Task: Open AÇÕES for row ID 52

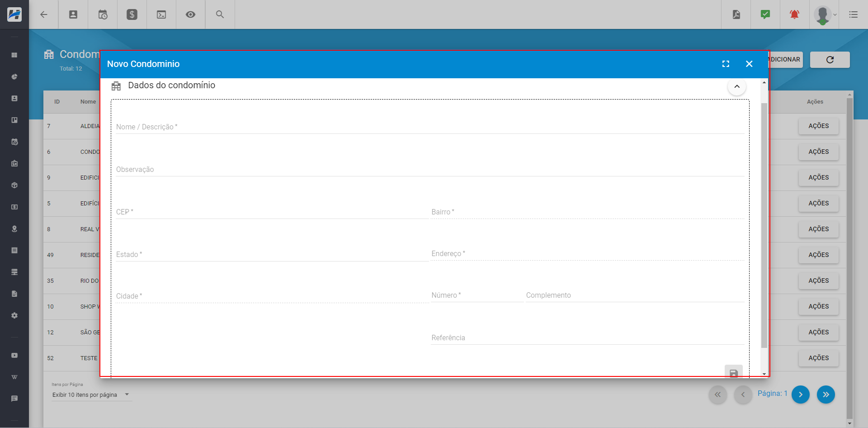Action: [819, 358]
